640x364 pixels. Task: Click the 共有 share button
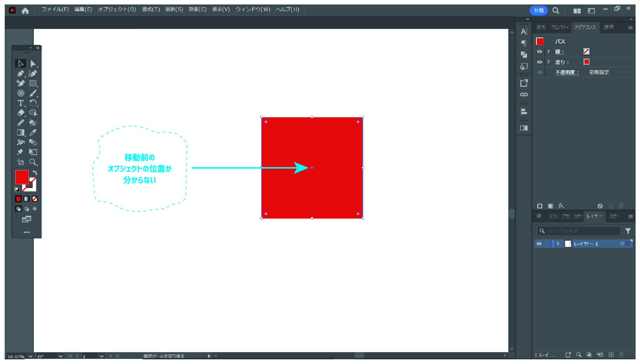click(538, 11)
